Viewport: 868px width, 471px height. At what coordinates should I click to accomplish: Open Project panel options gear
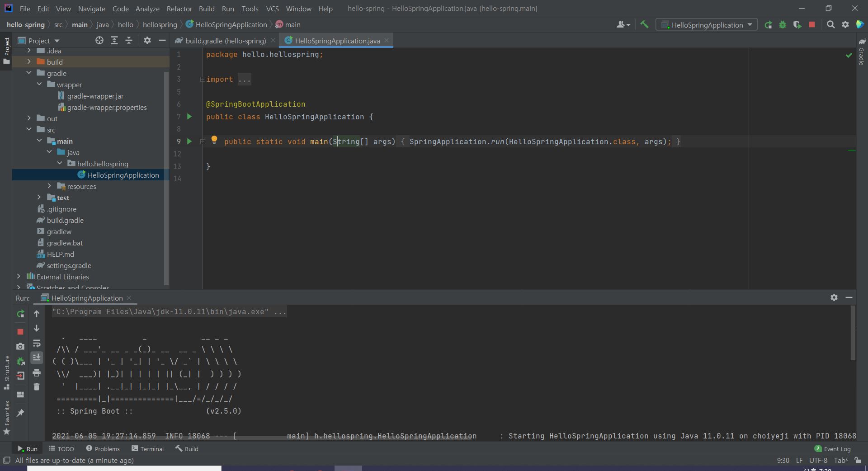click(147, 41)
